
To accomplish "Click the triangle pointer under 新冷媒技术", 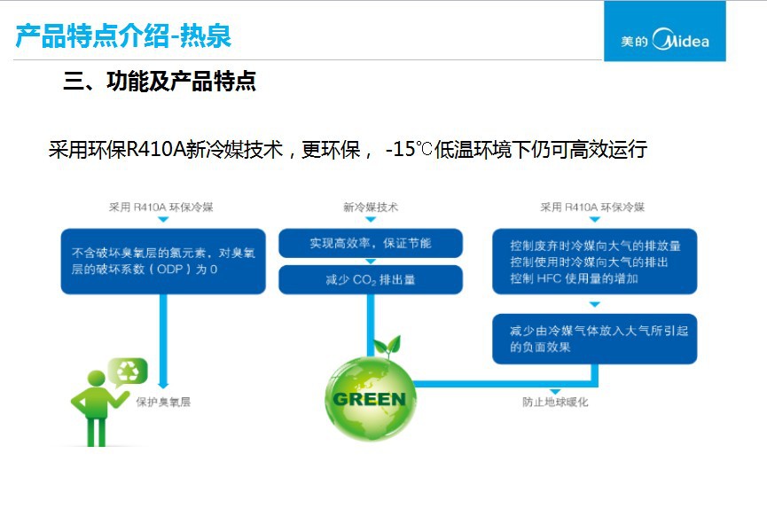I will coord(371,220).
